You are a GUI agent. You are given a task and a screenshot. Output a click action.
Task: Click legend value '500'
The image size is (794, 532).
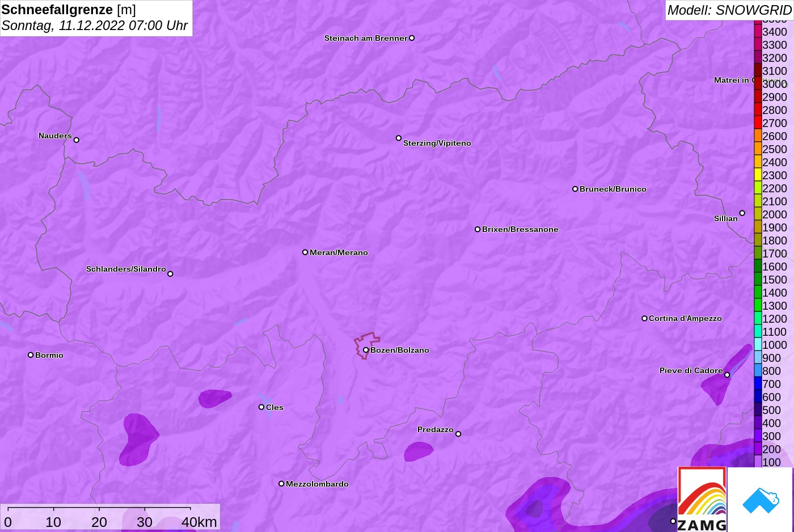pyautogui.click(x=771, y=410)
